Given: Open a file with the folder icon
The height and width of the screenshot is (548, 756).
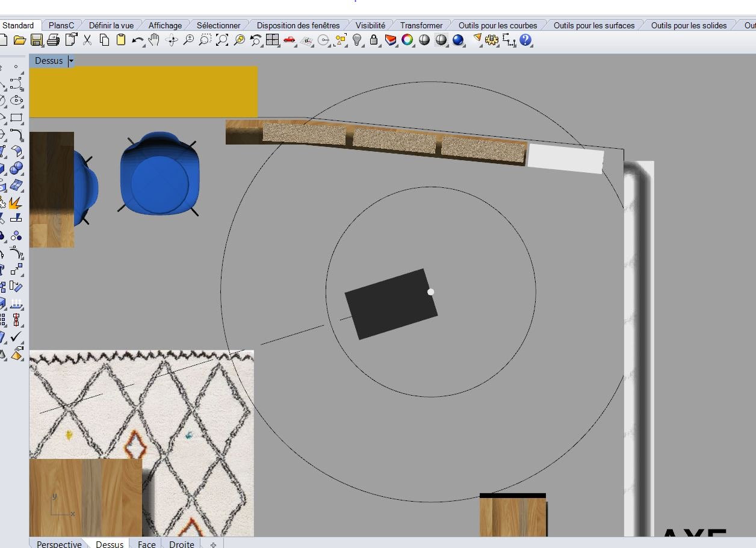Looking at the screenshot, I should pyautogui.click(x=20, y=40).
